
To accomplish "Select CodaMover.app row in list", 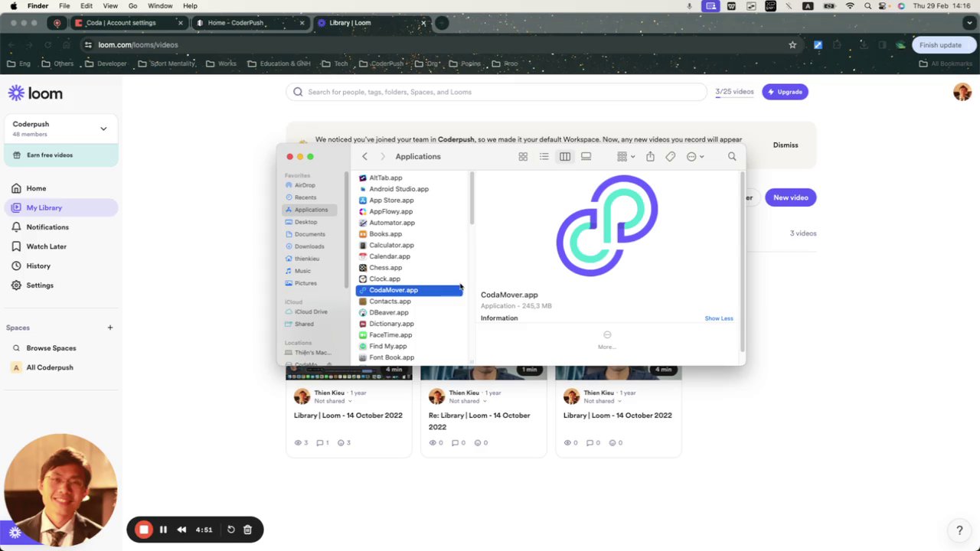I will pyautogui.click(x=410, y=290).
